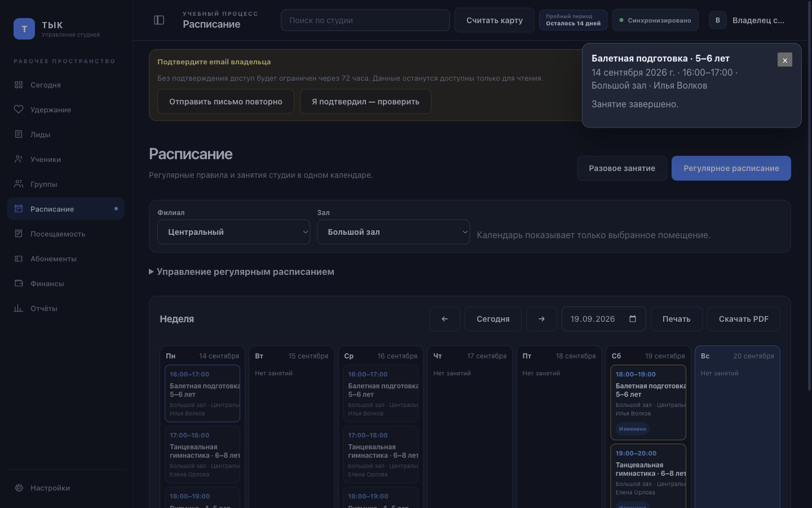Open Абонементы in the sidebar

tap(65, 259)
